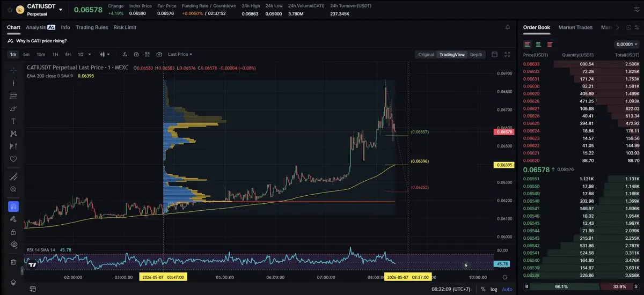This screenshot has width=644, height=295.
Task: Select the 4H timeframe
Action: pos(68,54)
